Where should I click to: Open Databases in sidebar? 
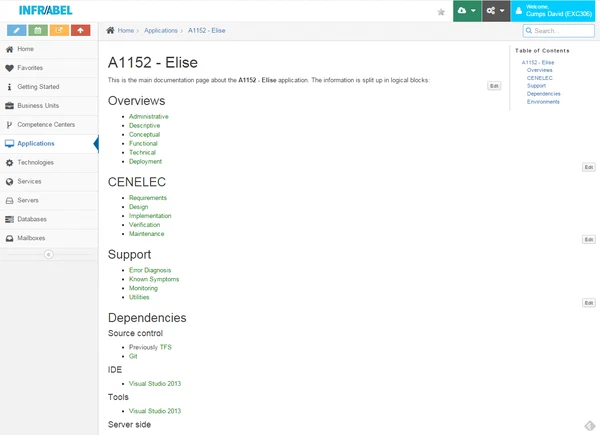(49, 219)
